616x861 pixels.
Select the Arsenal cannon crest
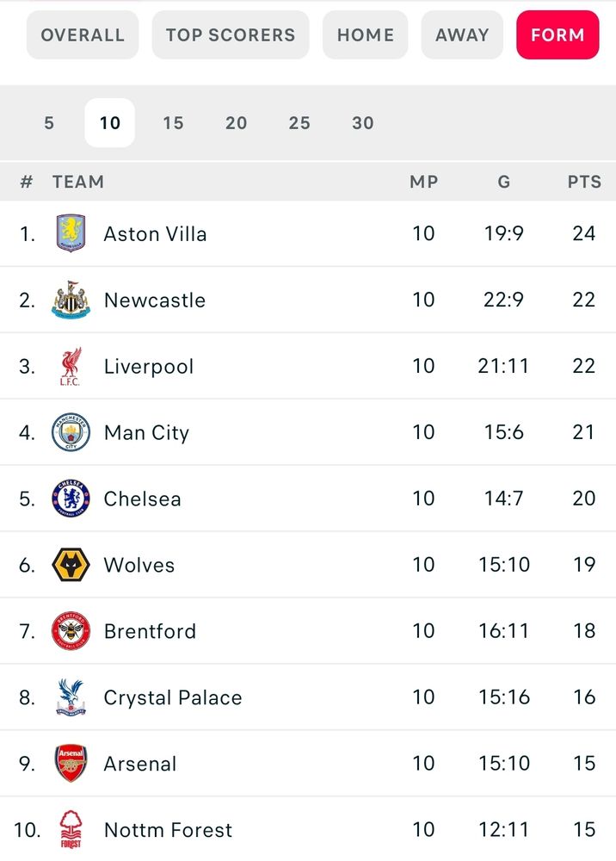71,763
